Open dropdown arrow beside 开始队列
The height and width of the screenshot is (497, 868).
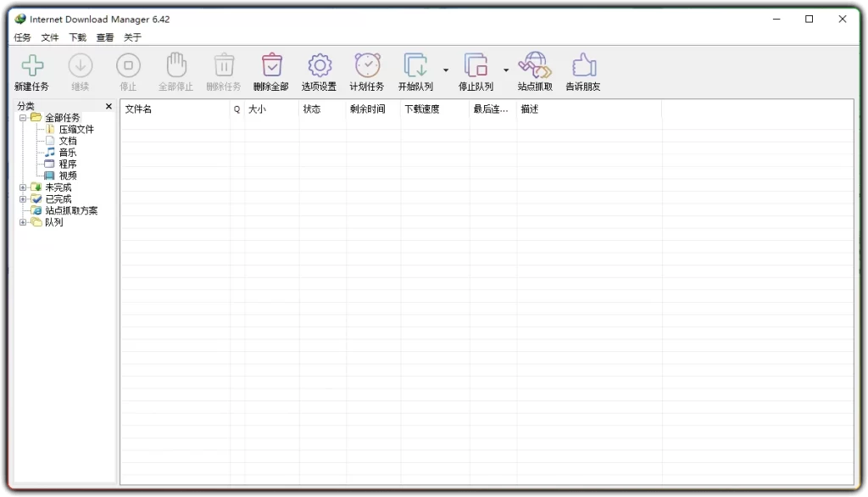(446, 70)
